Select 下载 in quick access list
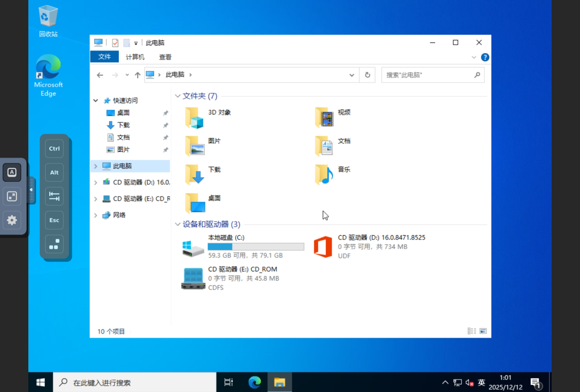This screenshot has height=392, width=580. pos(123,125)
